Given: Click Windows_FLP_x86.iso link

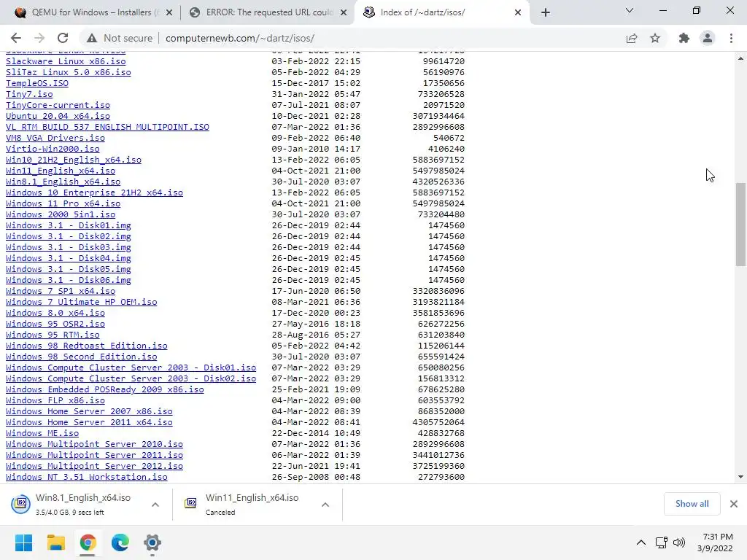Looking at the screenshot, I should tap(55, 400).
